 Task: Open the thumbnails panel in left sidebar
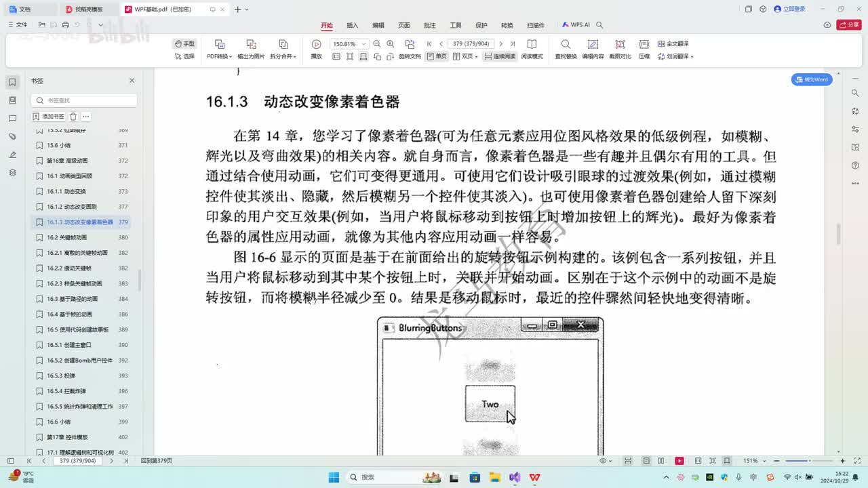[x=12, y=100]
